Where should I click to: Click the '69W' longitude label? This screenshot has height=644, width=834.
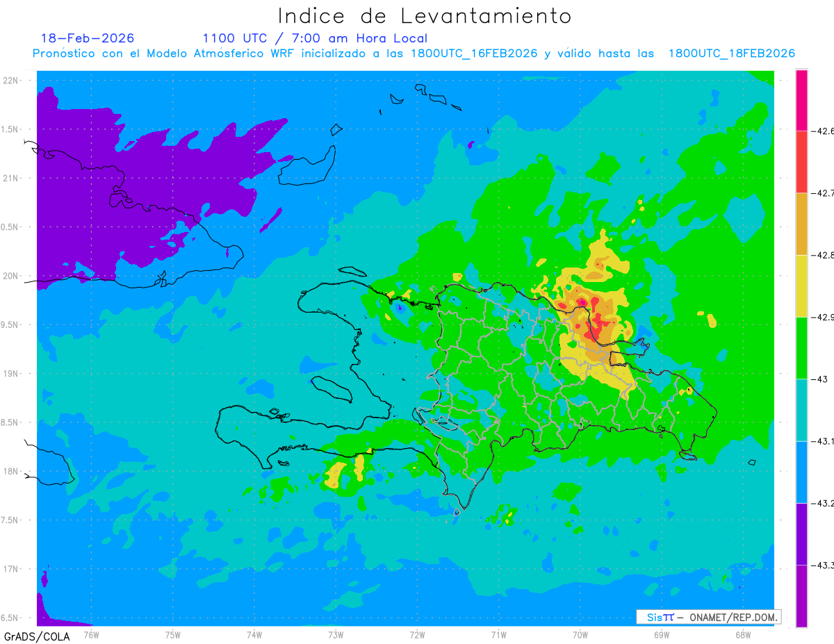pyautogui.click(x=661, y=635)
